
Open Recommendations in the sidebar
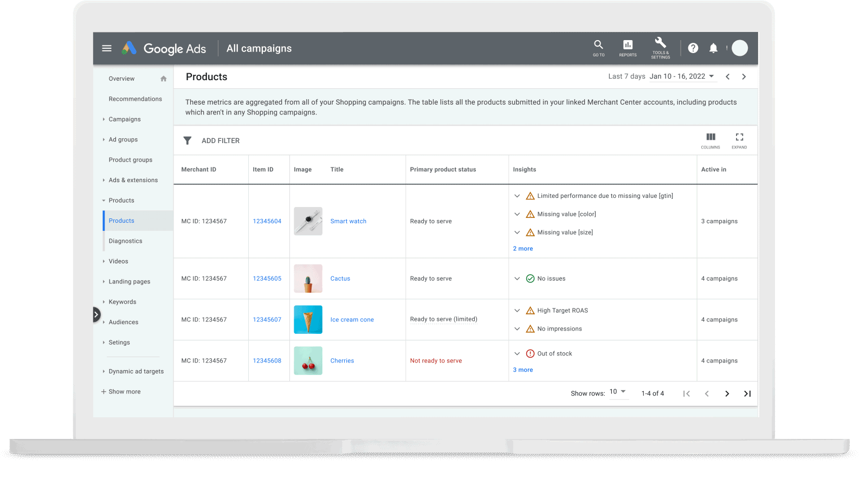coord(135,99)
